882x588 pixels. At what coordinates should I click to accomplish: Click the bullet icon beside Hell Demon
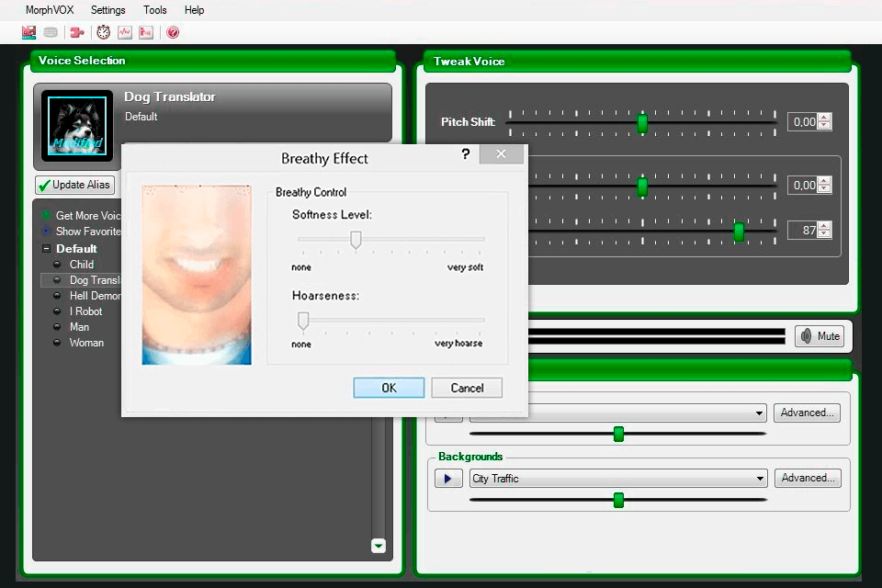(57, 296)
